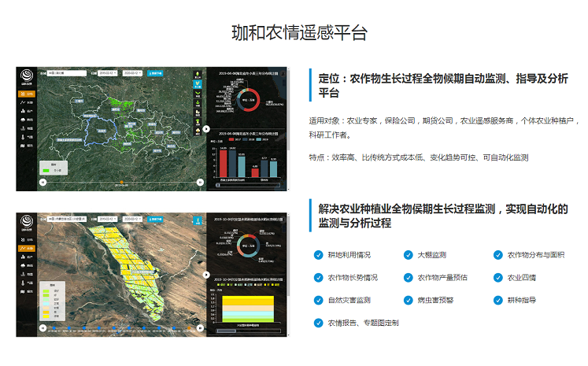588x366 pixels.
Task: Click the top crop layer icon in the top map toolbar
Action: tap(197, 73)
